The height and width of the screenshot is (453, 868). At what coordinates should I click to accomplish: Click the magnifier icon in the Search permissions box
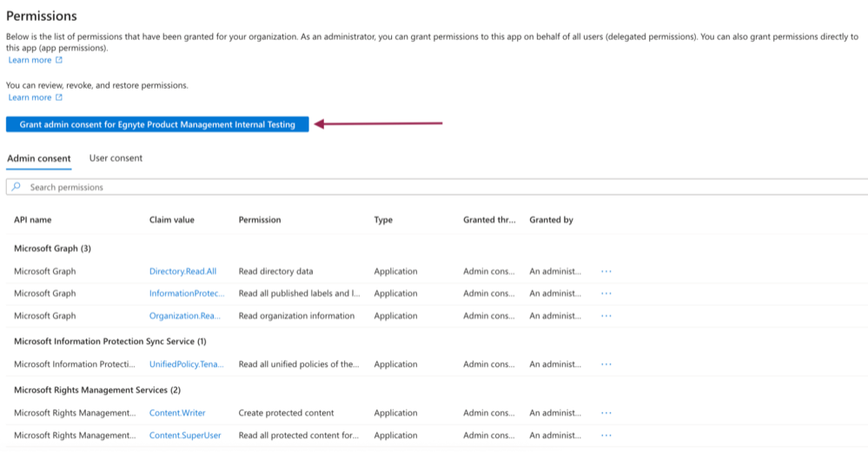click(17, 187)
